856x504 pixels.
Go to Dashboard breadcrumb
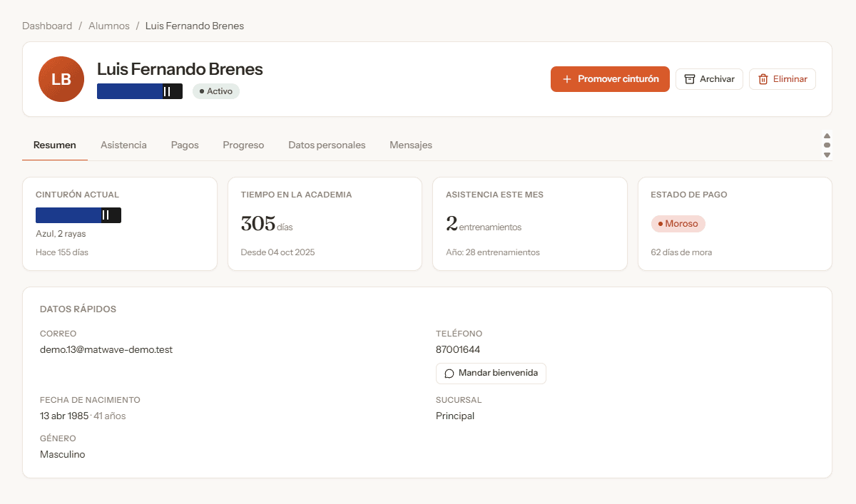coord(47,26)
